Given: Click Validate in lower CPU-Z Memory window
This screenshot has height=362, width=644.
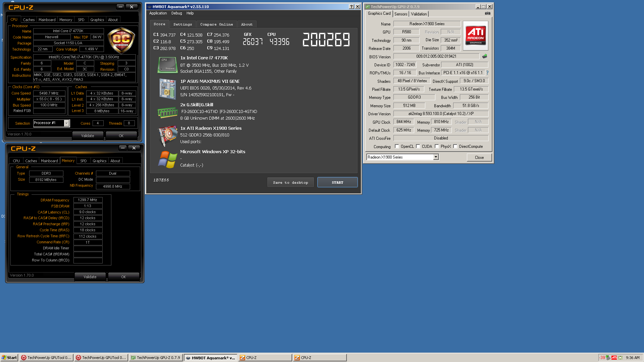Looking at the screenshot, I should tap(90, 277).
